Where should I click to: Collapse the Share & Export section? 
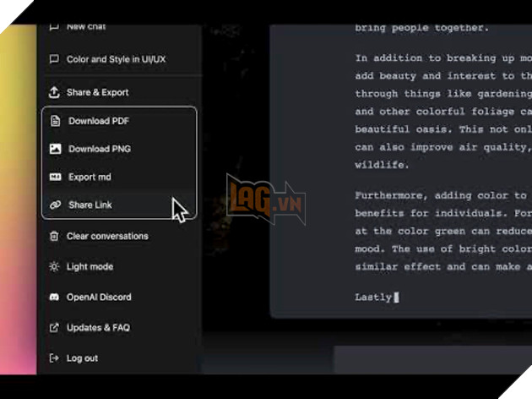(x=97, y=92)
